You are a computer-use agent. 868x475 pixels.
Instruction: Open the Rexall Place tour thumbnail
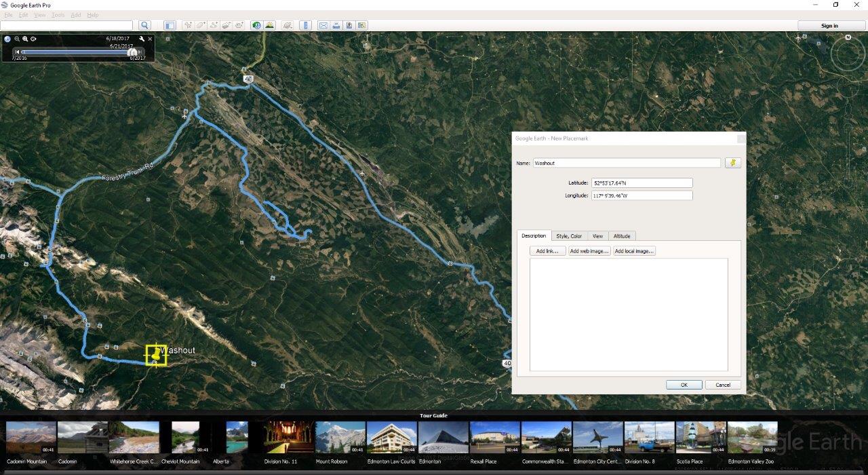[x=495, y=438]
